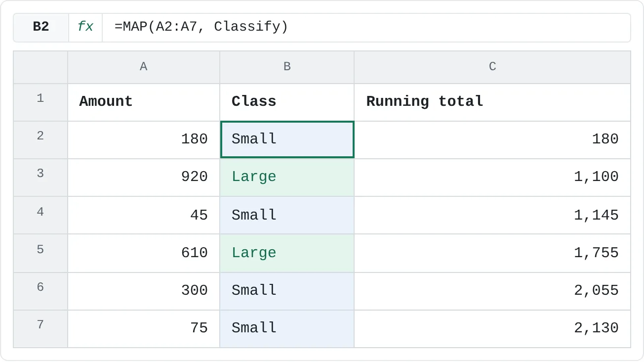
Task: Select row 4 header
Action: pos(40,215)
